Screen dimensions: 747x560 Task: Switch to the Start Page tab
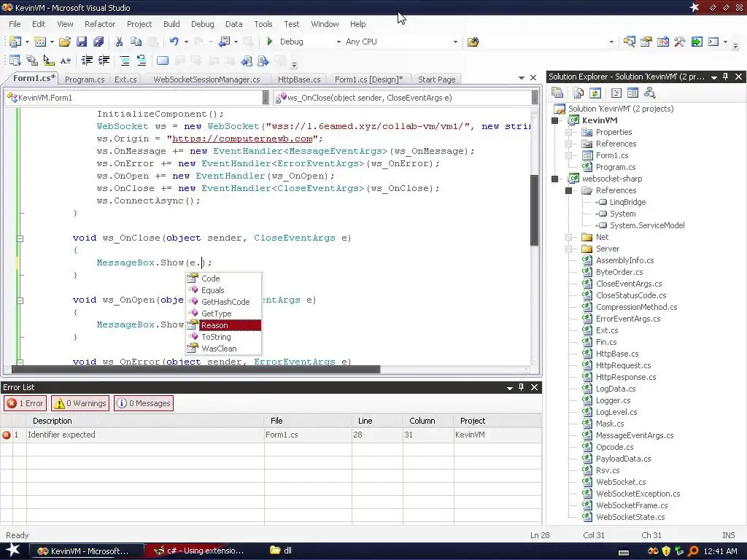436,79
